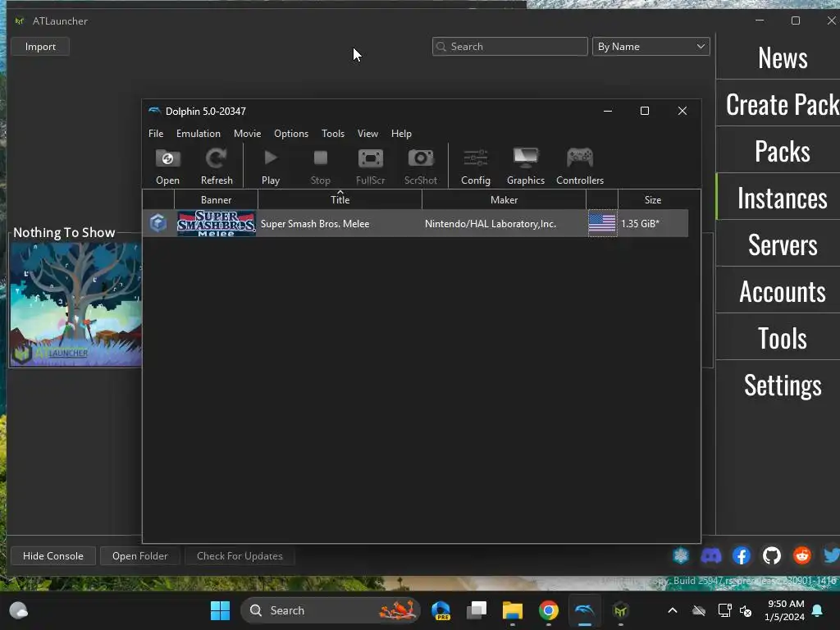Click the USA flag region icon
Viewport: 840px width, 630px height.
(x=602, y=223)
